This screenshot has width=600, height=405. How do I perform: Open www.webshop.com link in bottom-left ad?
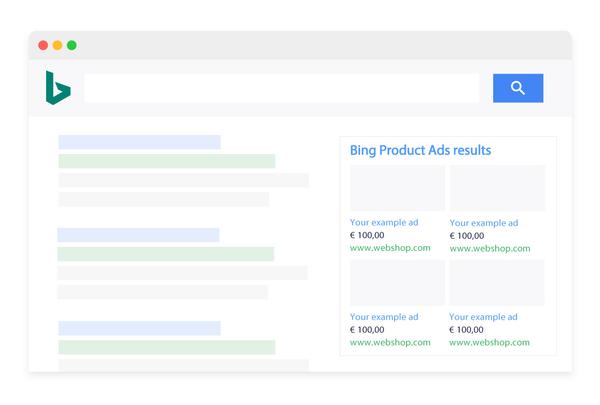pos(390,342)
